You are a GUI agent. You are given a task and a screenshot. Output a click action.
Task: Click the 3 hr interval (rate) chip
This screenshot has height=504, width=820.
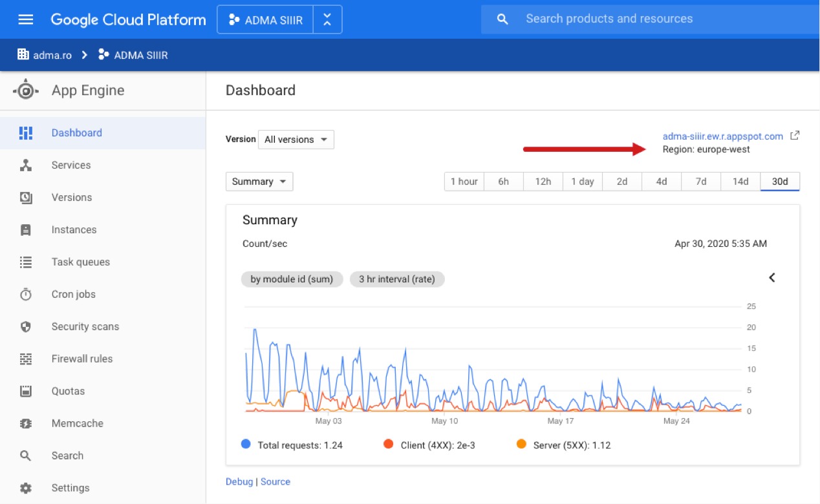(x=397, y=279)
